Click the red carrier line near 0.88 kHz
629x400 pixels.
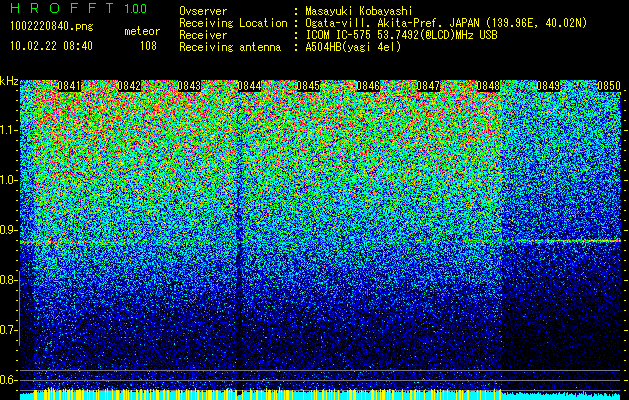(321, 242)
